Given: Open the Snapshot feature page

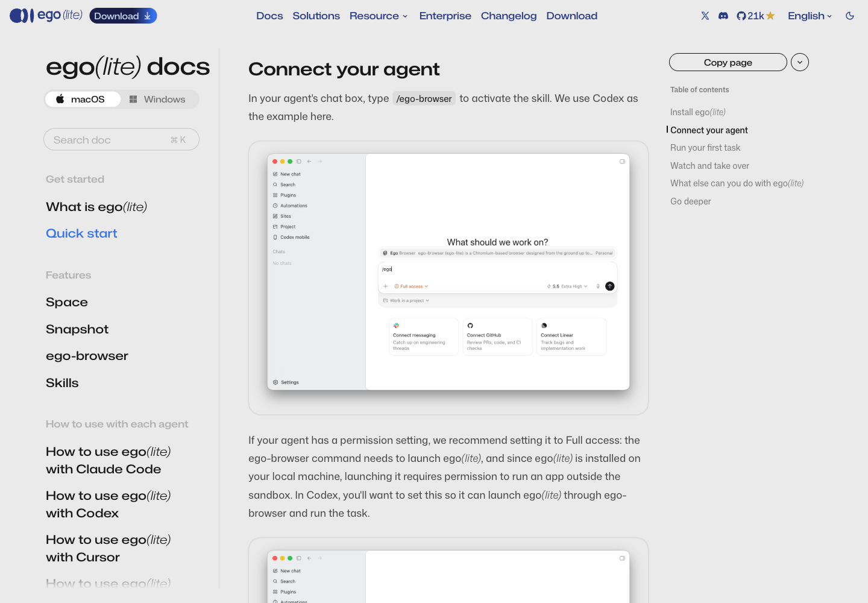Looking at the screenshot, I should (x=77, y=329).
